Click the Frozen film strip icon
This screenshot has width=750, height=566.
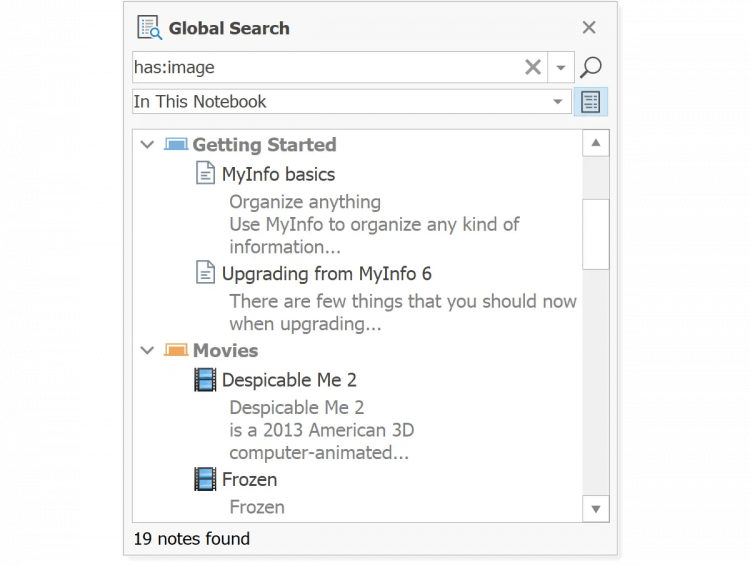pyautogui.click(x=205, y=480)
